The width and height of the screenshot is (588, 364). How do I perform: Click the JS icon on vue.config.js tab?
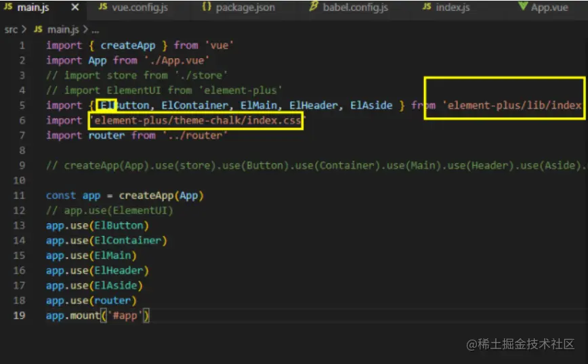point(103,6)
